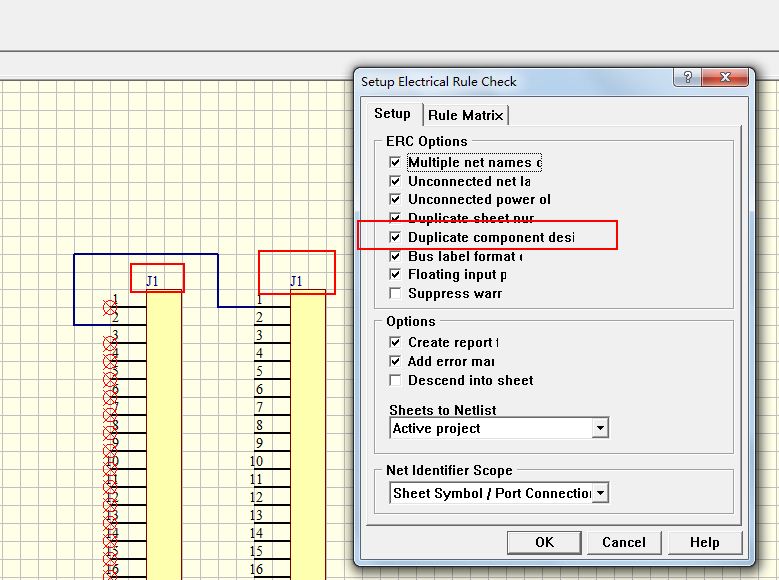The width and height of the screenshot is (779, 580).
Task: Open Help for Electrical Rule Check
Action: point(705,542)
